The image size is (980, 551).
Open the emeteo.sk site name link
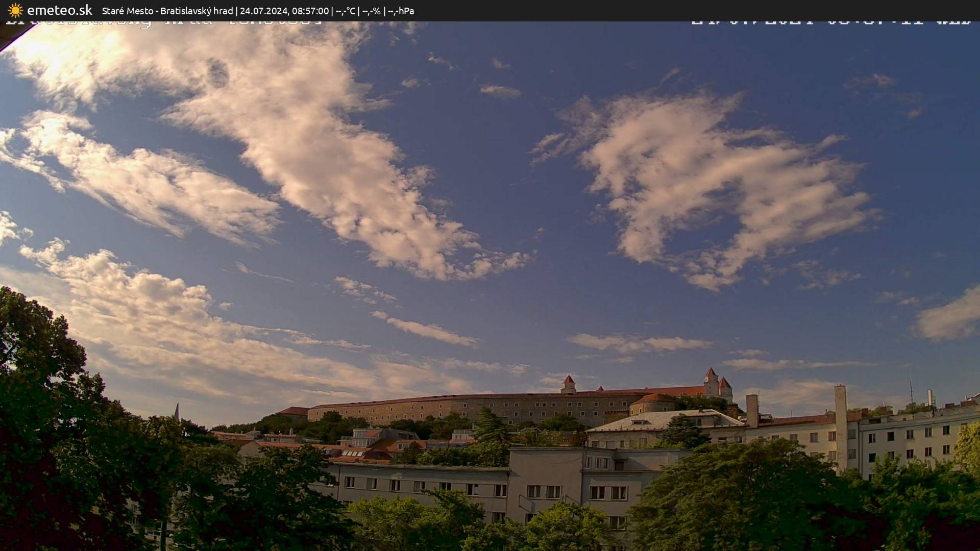pos(59,11)
